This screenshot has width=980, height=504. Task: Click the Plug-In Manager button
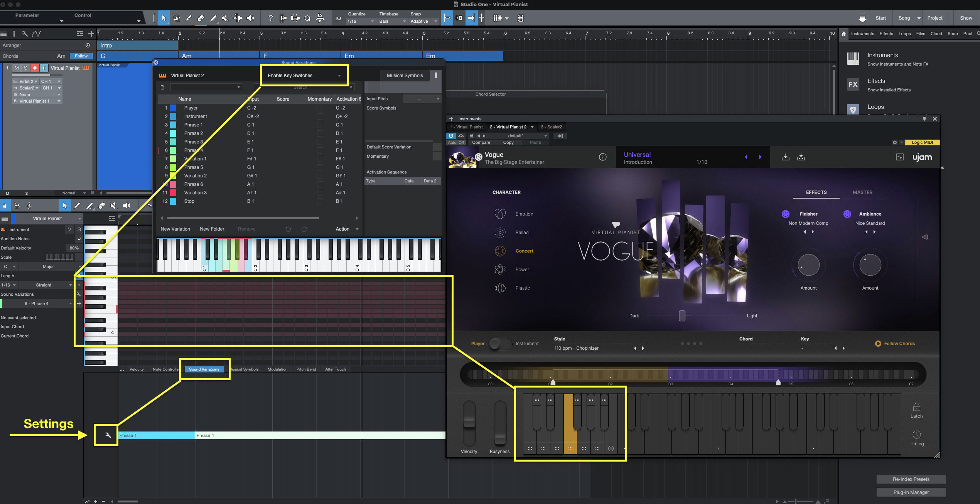911,492
